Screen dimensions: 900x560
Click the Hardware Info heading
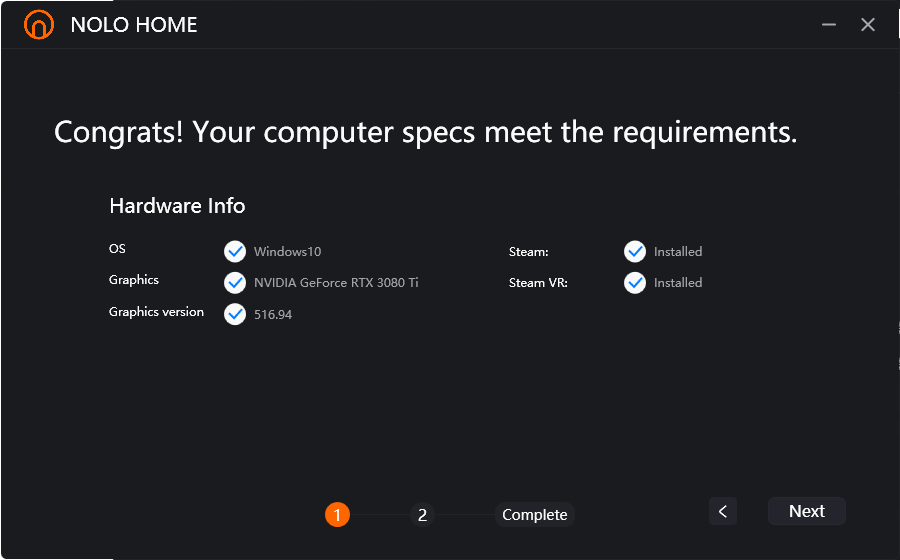point(177,206)
